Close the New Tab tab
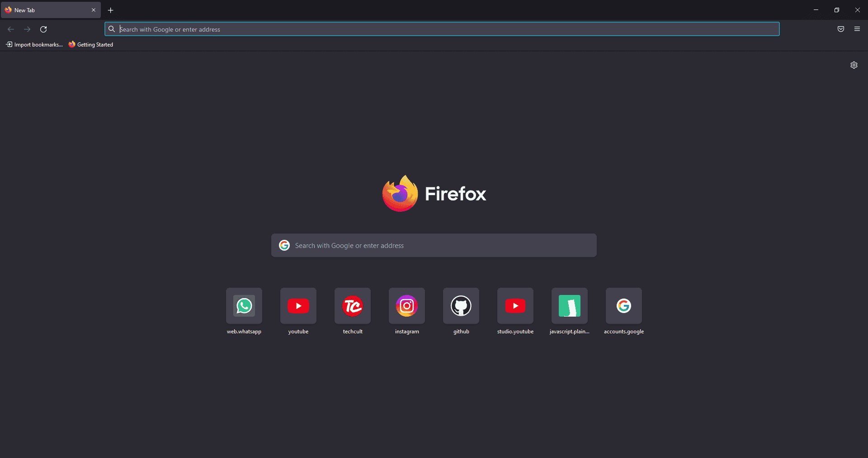Image resolution: width=868 pixels, height=458 pixels. (94, 10)
